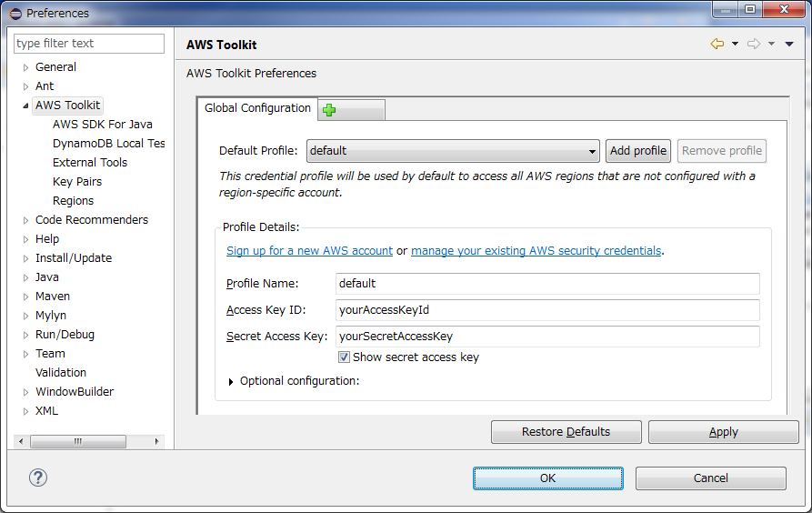Expand Optional configuration section

pyautogui.click(x=231, y=382)
